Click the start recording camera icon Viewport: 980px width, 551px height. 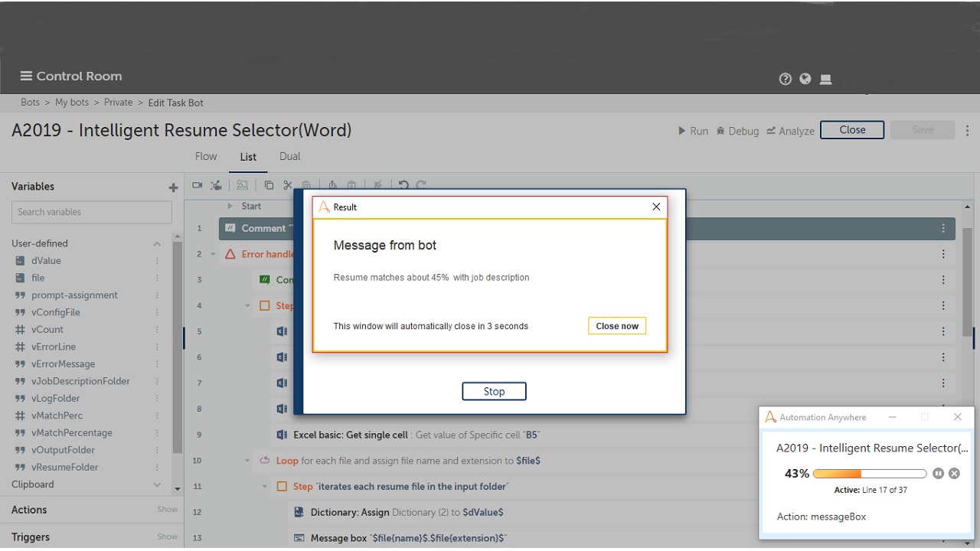pyautogui.click(x=197, y=185)
